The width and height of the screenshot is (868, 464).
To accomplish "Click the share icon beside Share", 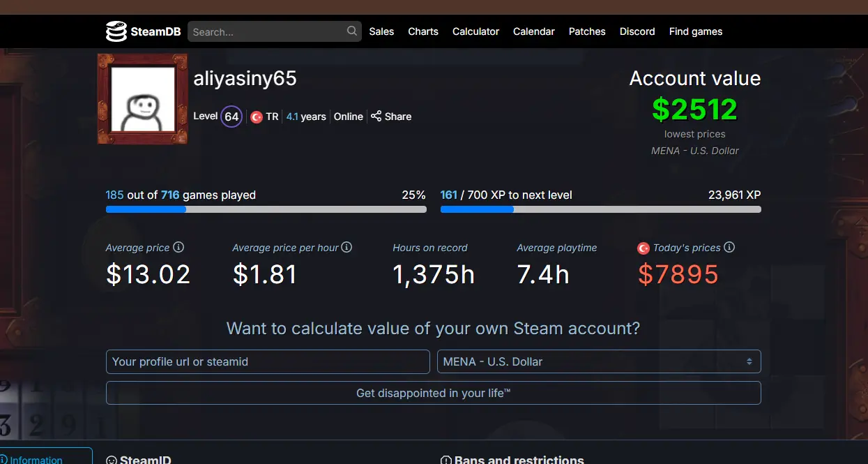I will point(376,117).
